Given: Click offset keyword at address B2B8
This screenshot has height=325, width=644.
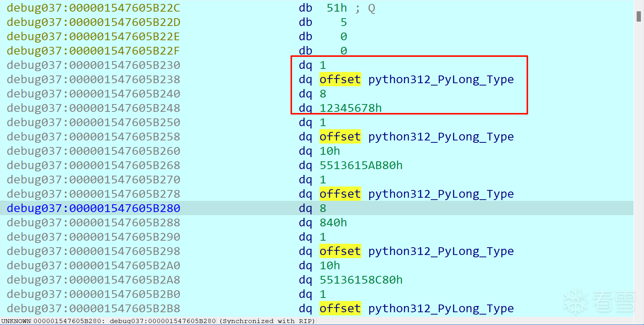Looking at the screenshot, I should coord(340,308).
